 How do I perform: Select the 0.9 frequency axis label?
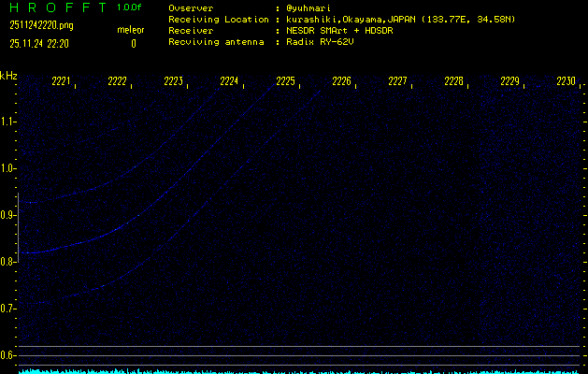(x=8, y=215)
